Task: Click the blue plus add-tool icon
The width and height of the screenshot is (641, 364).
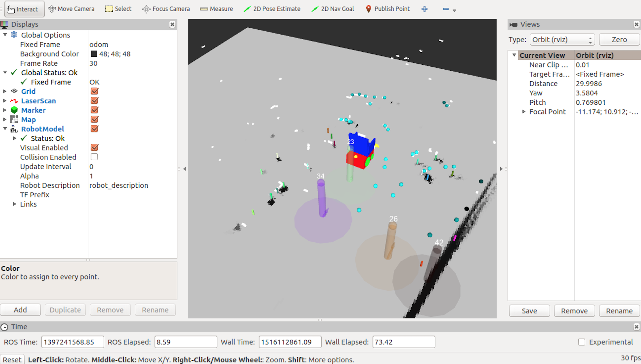Action: click(x=425, y=9)
